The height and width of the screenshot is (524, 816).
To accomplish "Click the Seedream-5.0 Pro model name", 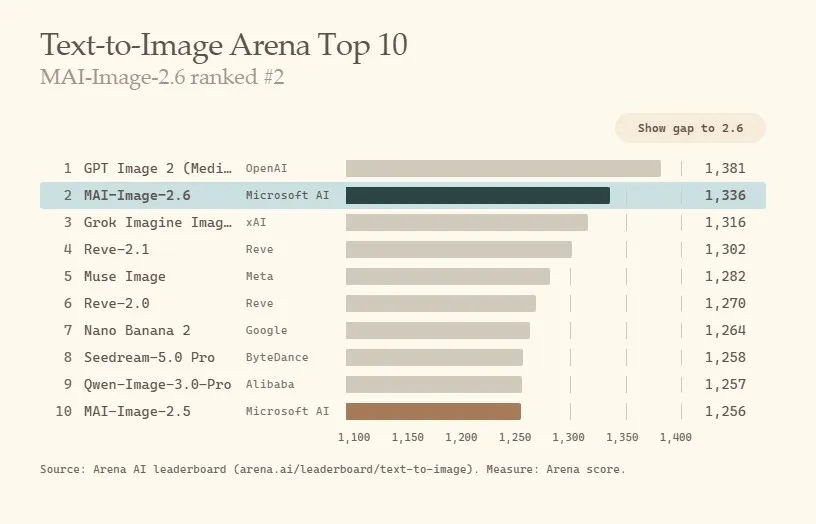I will [149, 357].
